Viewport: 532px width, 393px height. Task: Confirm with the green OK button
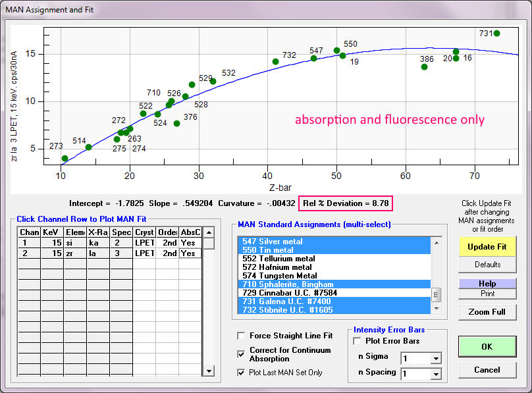pyautogui.click(x=487, y=346)
